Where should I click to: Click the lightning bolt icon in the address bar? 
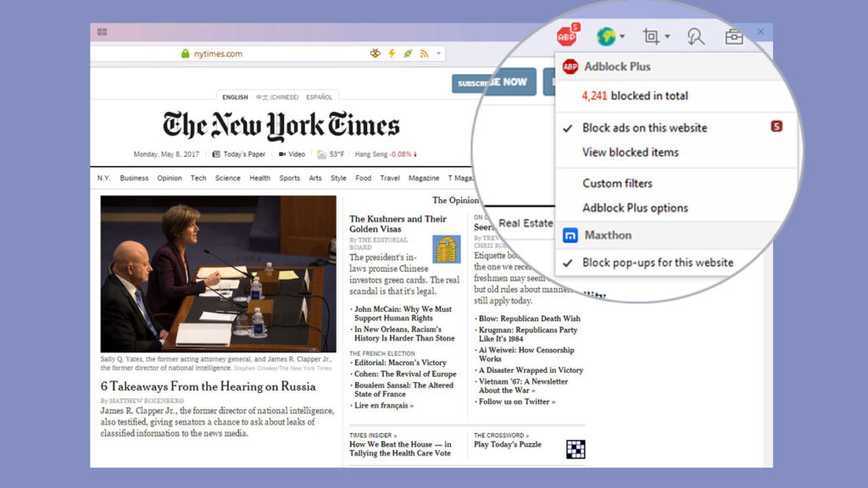click(x=392, y=53)
